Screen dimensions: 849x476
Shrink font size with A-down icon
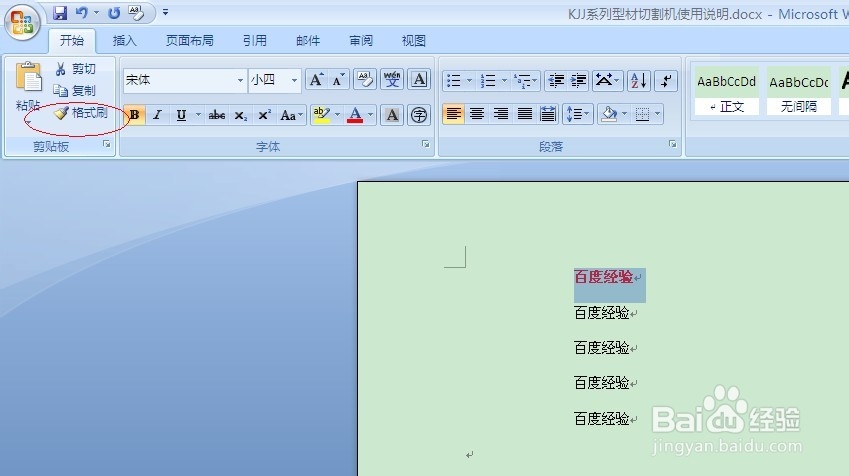click(338, 80)
